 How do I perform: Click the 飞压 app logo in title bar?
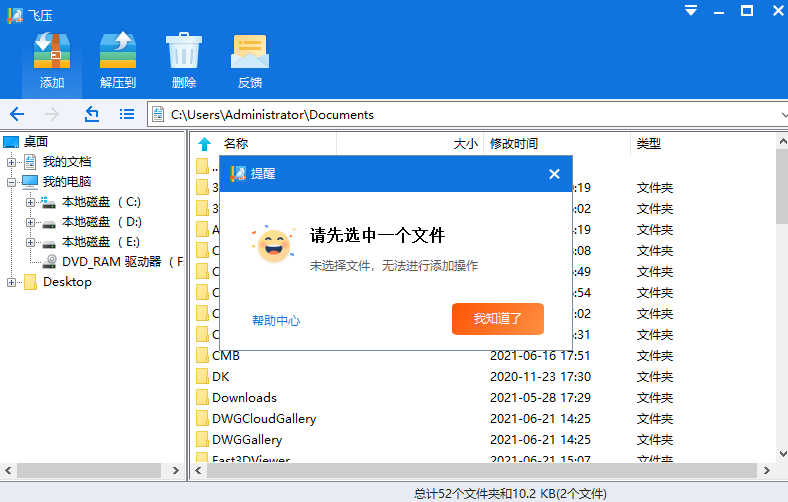(15, 15)
